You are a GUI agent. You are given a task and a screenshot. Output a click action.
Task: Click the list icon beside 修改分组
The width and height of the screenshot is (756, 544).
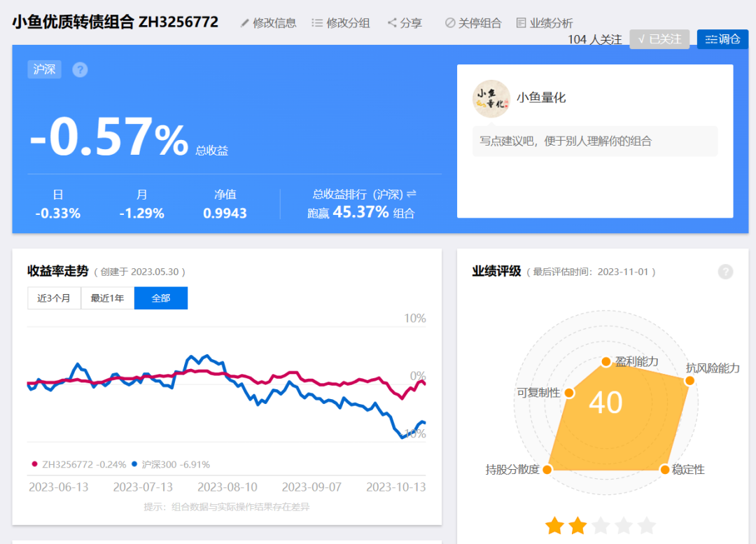[x=317, y=22]
